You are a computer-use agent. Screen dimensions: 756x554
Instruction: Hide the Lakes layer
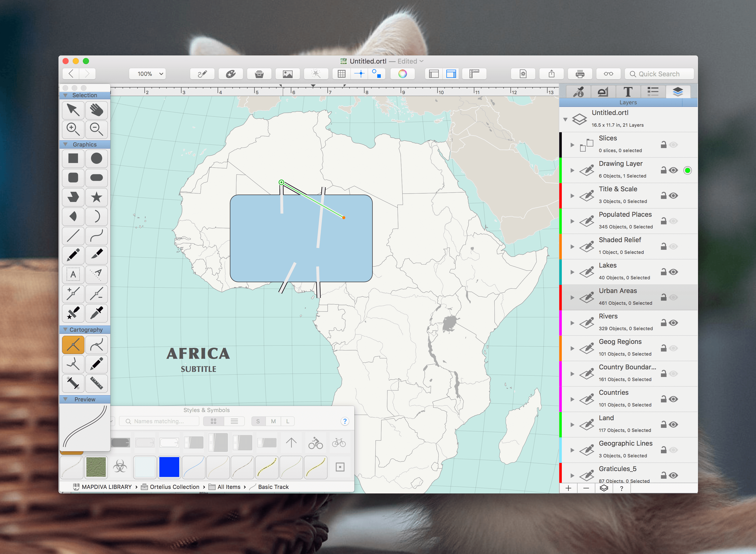point(673,272)
